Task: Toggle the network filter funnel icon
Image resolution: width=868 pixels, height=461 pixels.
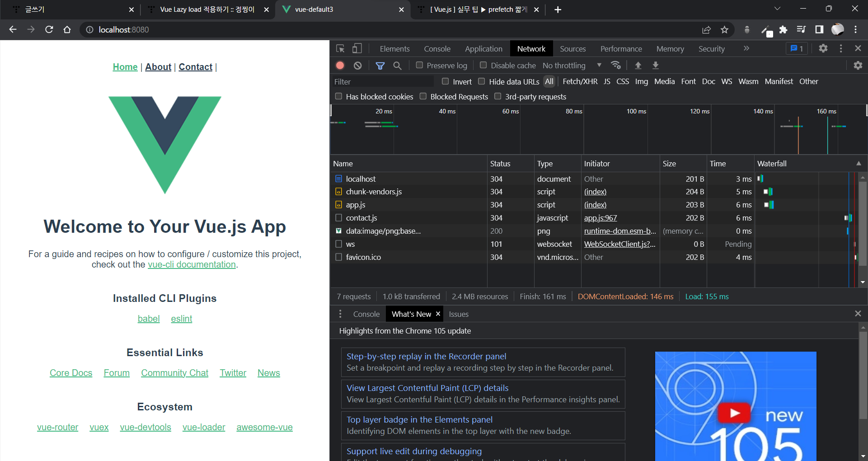Action: pos(380,66)
